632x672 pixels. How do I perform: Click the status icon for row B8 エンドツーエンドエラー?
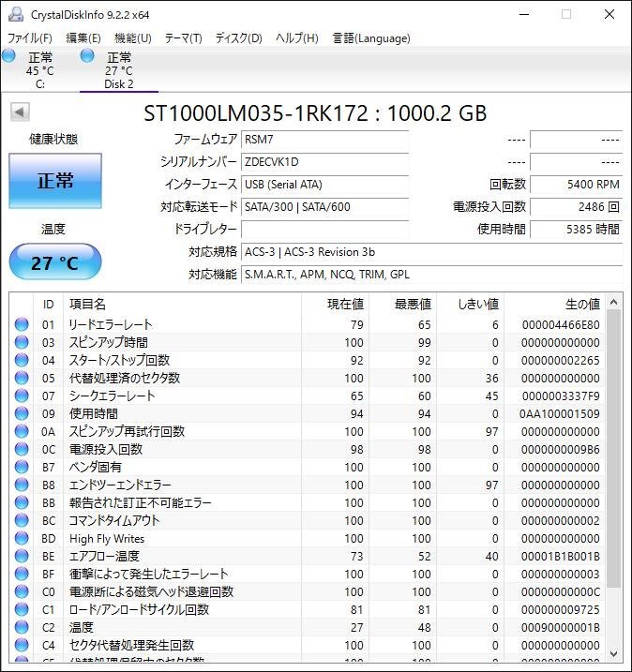click(x=22, y=485)
